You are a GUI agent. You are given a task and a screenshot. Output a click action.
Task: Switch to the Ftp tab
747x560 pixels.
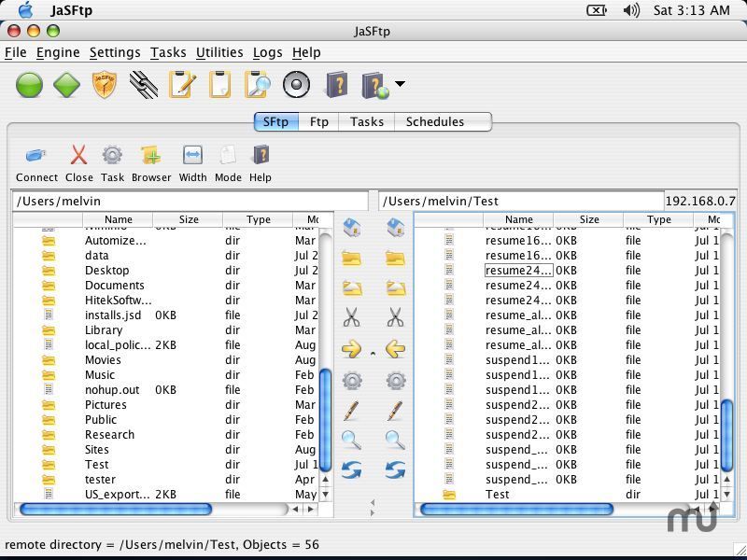[319, 121]
